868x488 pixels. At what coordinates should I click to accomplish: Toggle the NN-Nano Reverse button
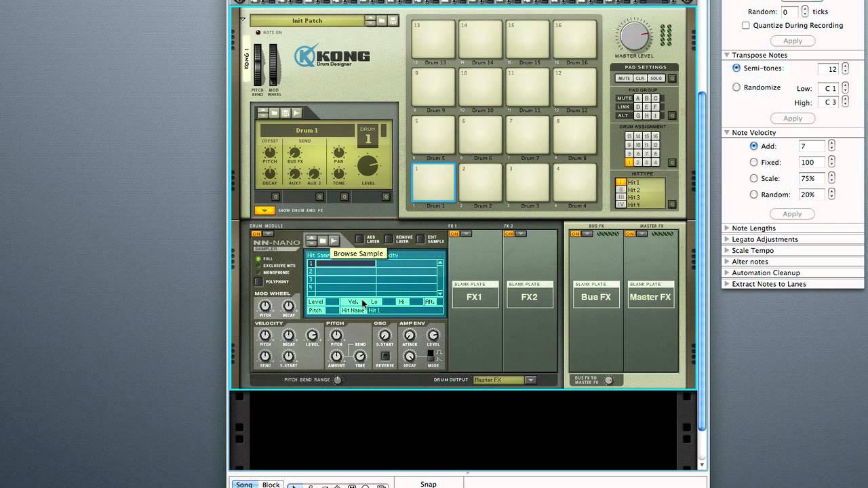click(384, 356)
